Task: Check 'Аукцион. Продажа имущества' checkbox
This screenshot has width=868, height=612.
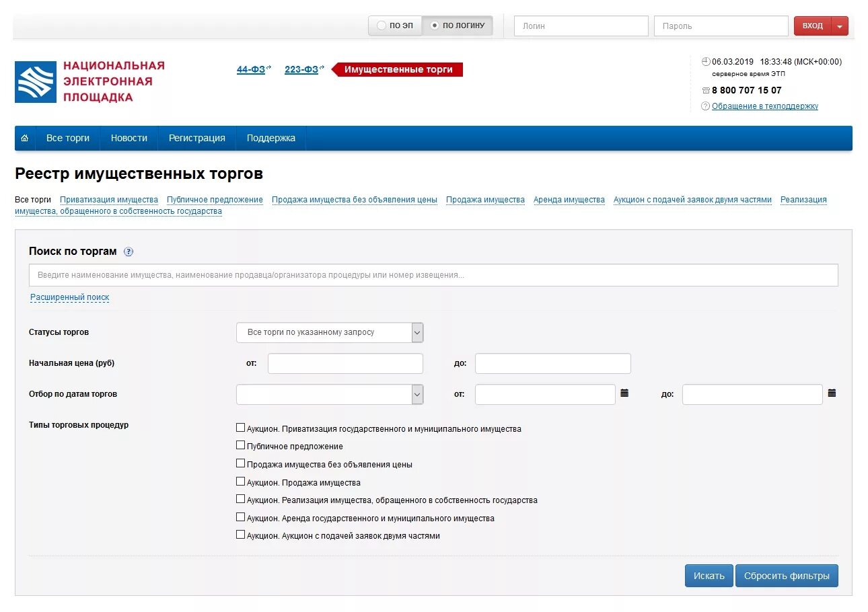Action: point(240,482)
